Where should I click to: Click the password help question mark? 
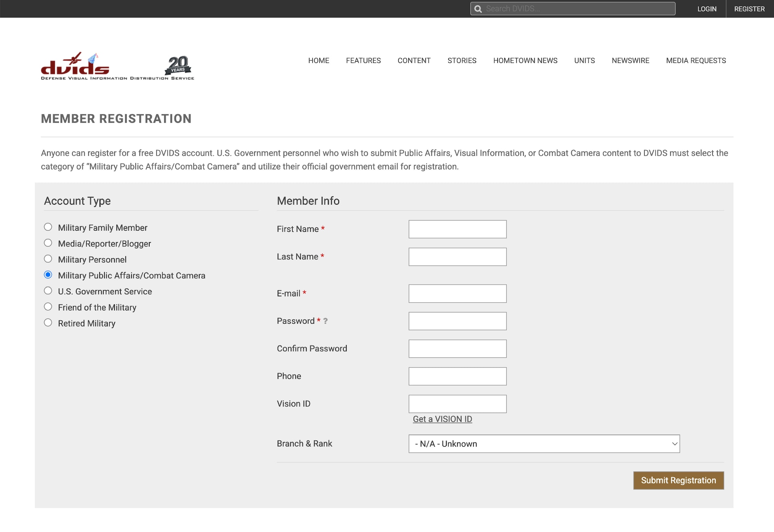pos(325,321)
